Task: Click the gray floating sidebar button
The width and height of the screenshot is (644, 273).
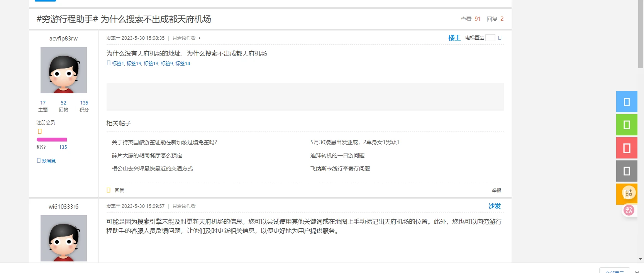Action: [626, 171]
